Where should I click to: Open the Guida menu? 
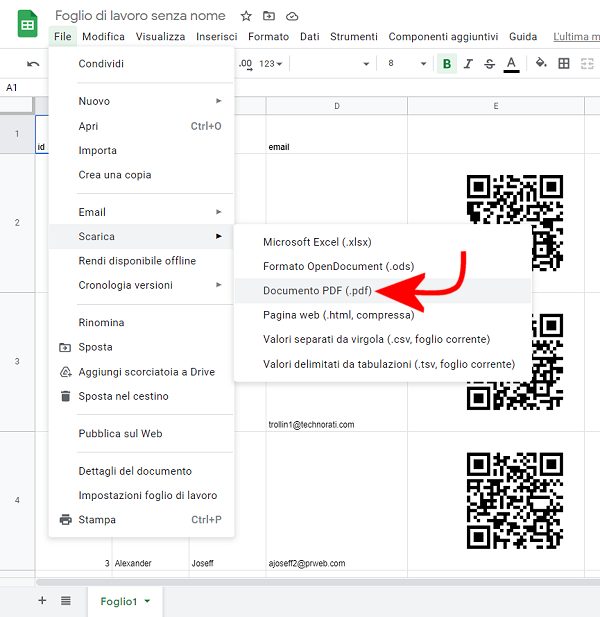[x=523, y=37]
